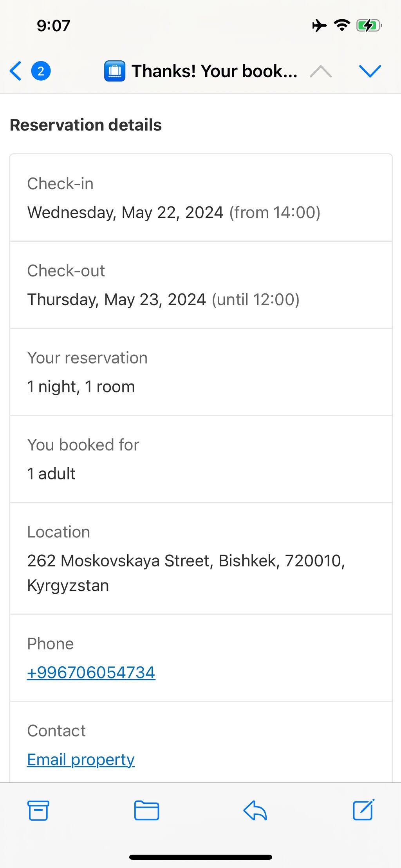Tap the battery indicator in status bar

point(369,26)
